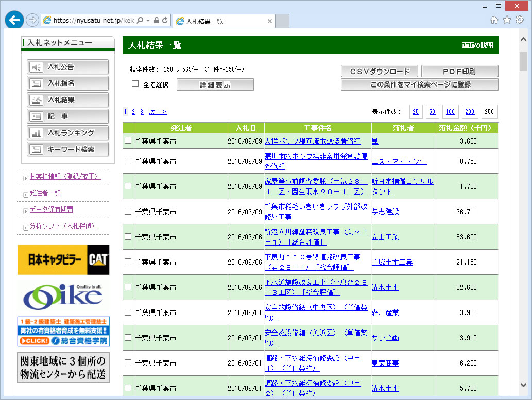532x400 pixels.
Task: Open browser settings gear
Action: tap(520, 20)
